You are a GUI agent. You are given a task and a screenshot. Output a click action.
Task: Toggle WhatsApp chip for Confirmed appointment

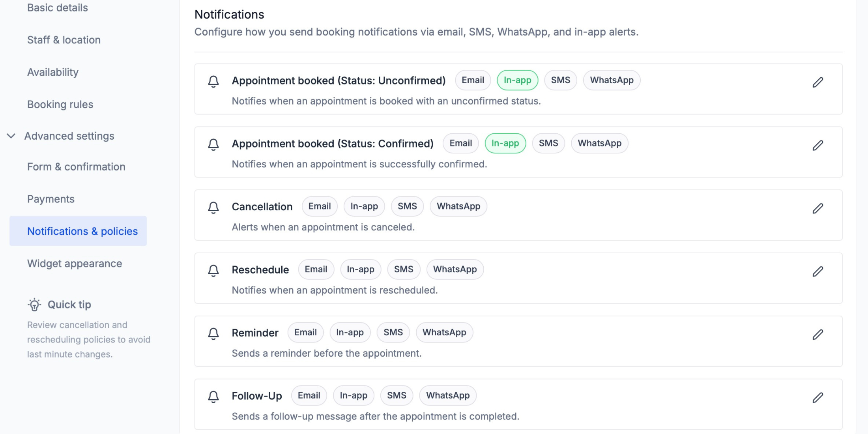599,143
